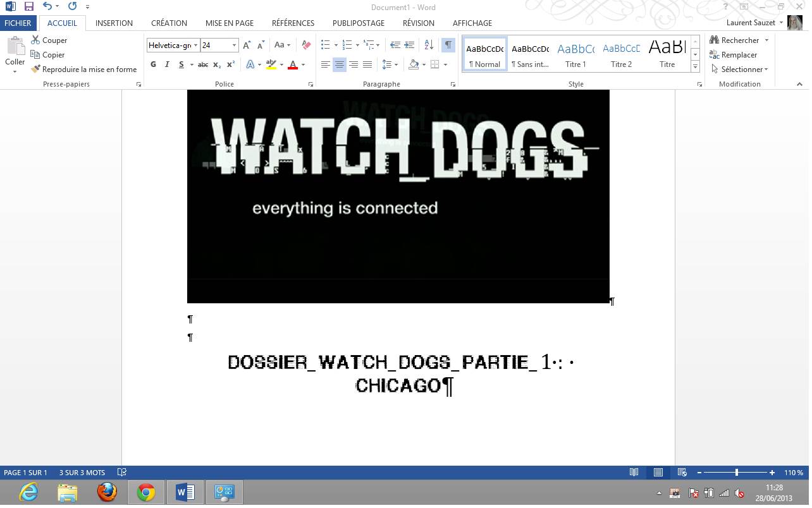
Task: Click the Sort A-Z paragraph icon
Action: [429, 45]
